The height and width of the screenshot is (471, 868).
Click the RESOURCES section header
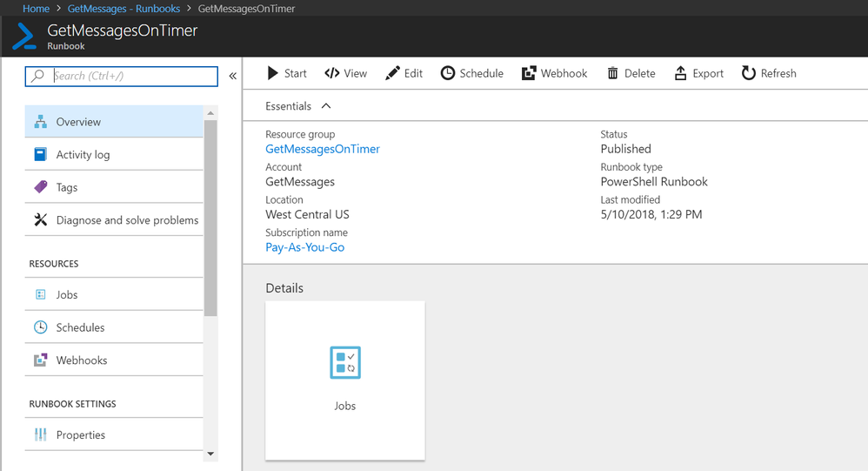coord(54,264)
